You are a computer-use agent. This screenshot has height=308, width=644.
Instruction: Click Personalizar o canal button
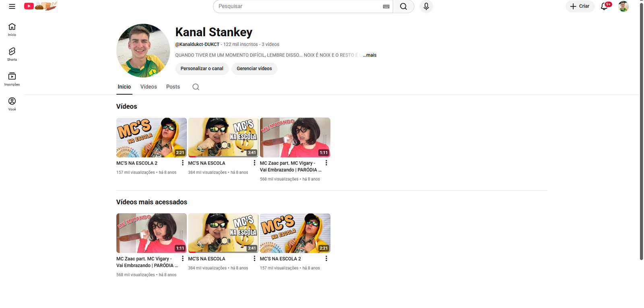(202, 68)
